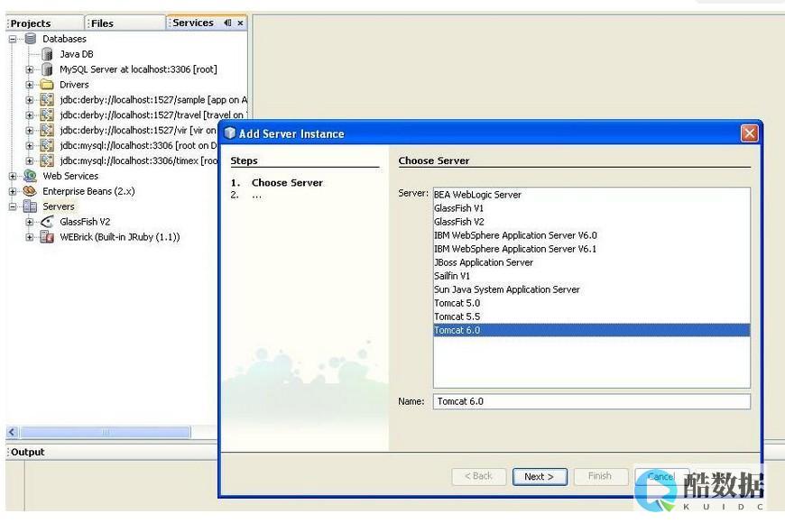The image size is (785, 532).
Task: Select Tomcat 6.0 in server list
Action: 591,330
